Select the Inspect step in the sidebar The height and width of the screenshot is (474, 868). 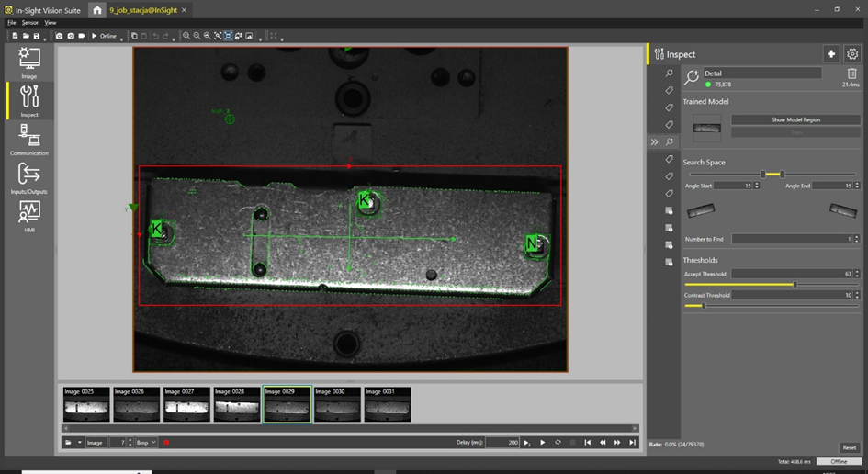tap(29, 101)
